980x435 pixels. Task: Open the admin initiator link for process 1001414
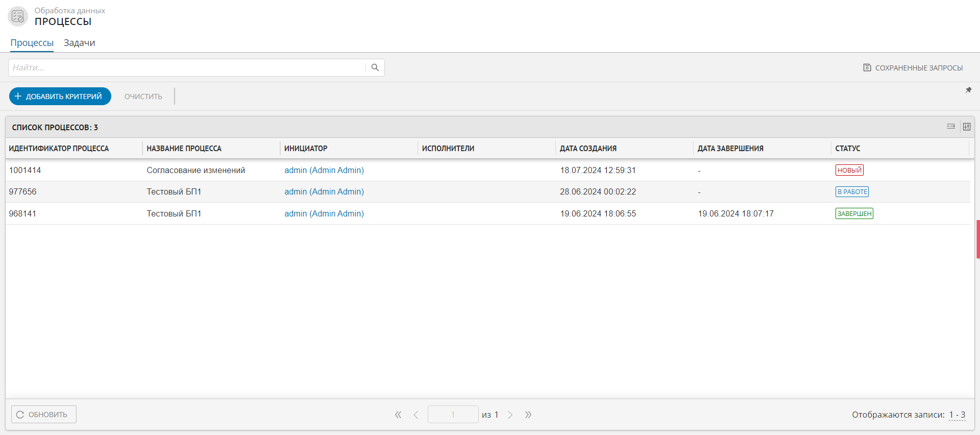coord(324,170)
